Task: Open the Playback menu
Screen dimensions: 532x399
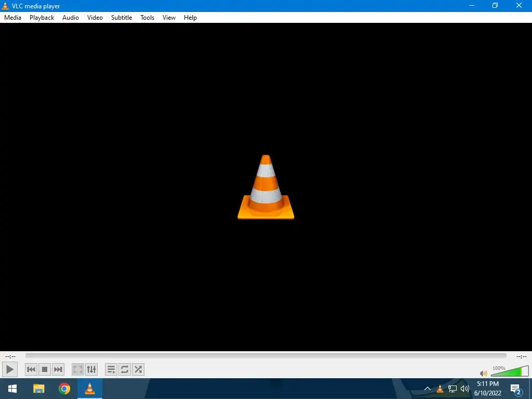Action: pyautogui.click(x=42, y=18)
